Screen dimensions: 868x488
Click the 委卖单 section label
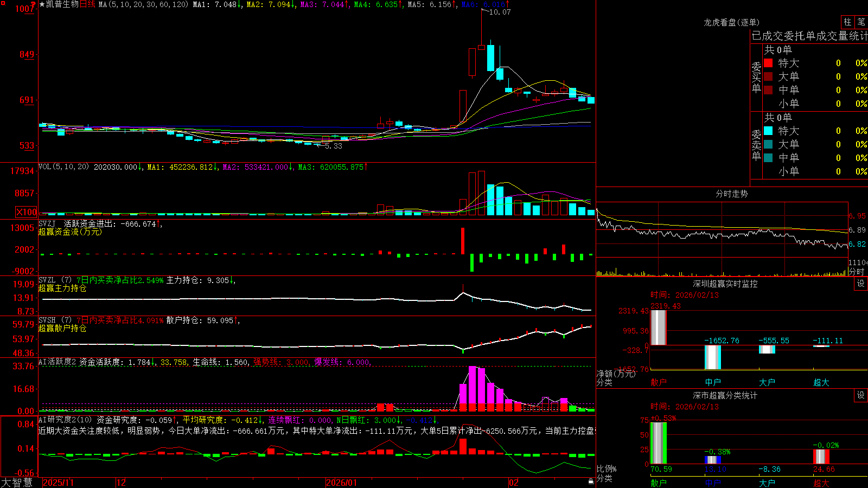tap(756, 144)
